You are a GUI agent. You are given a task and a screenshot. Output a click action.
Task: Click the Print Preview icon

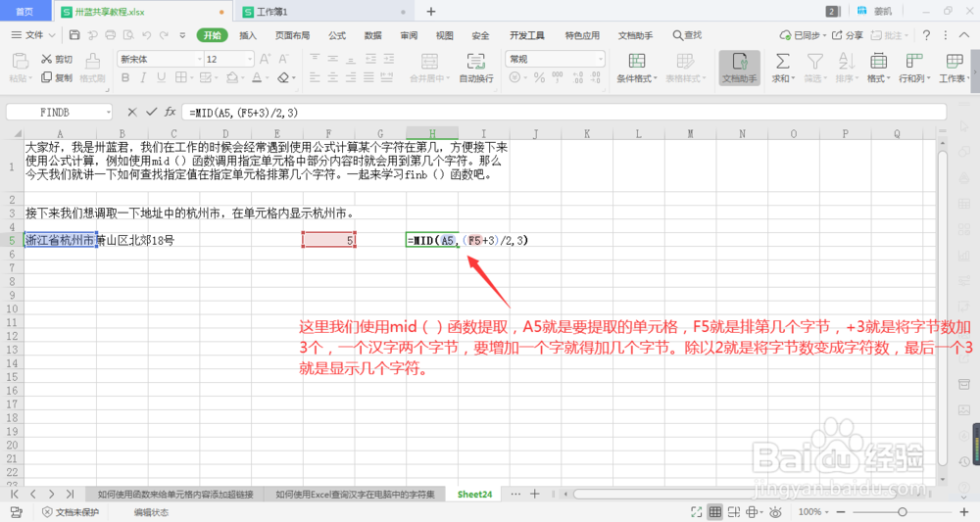(x=128, y=35)
